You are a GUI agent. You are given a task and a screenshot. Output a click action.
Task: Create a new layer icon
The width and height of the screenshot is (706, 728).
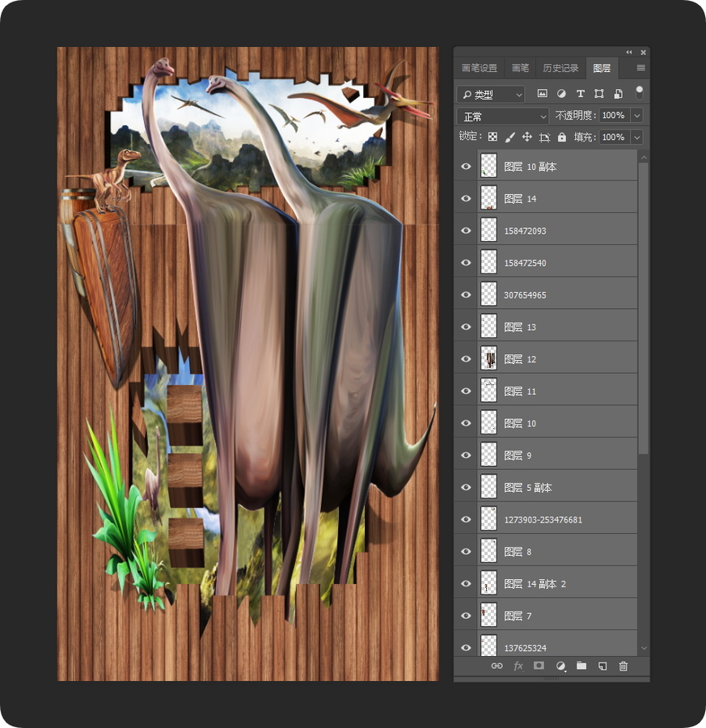(602, 667)
